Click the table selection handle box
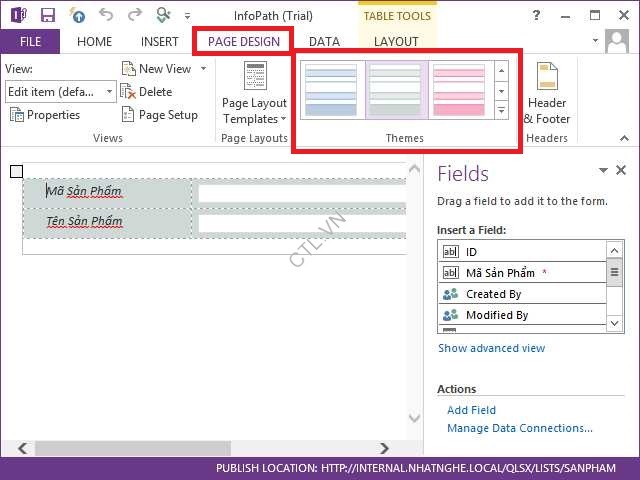The height and width of the screenshot is (480, 640). (15, 172)
